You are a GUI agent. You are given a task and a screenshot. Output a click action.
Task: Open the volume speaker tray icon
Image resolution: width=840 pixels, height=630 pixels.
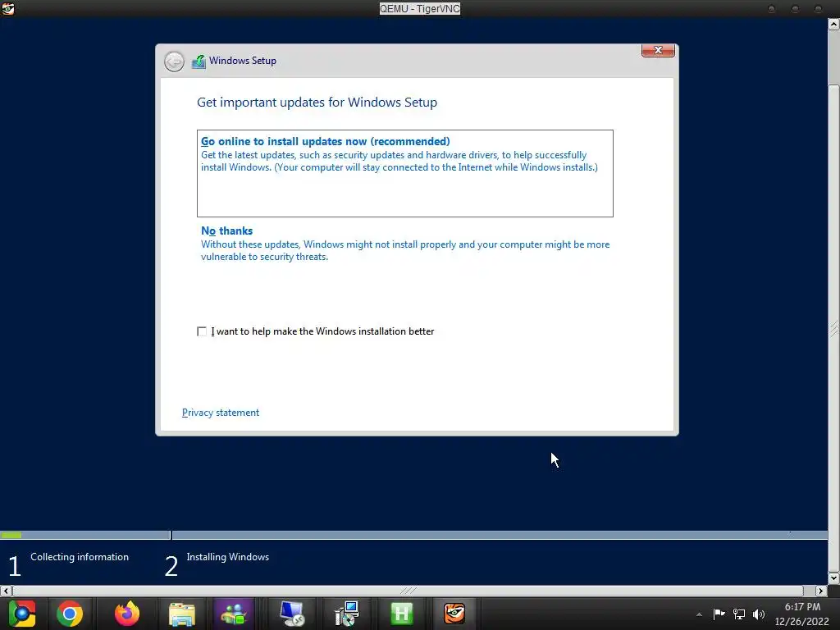[x=759, y=614]
